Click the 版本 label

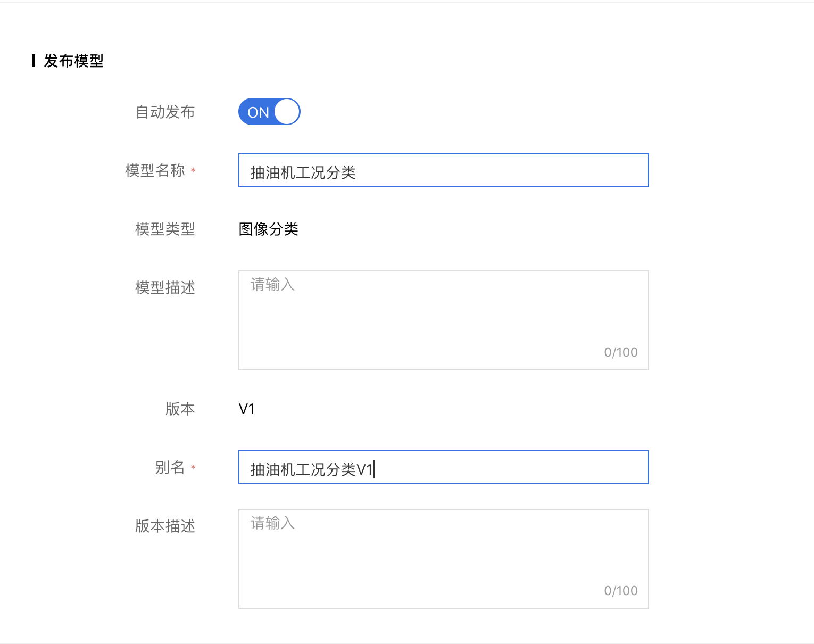point(180,409)
